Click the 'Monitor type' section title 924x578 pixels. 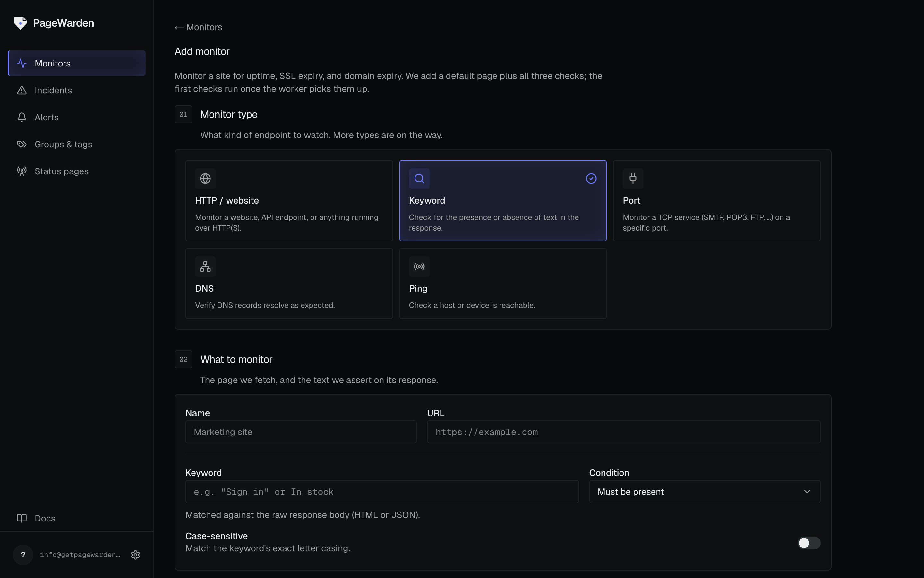pyautogui.click(x=229, y=114)
